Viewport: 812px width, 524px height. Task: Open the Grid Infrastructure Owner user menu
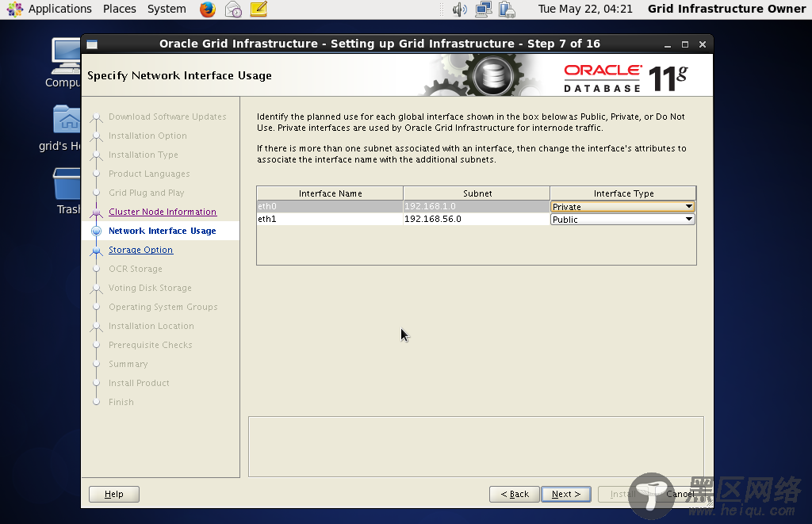tap(726, 9)
